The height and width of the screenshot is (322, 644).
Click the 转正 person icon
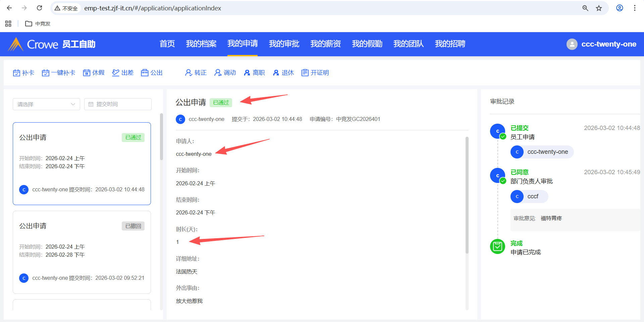coord(189,73)
